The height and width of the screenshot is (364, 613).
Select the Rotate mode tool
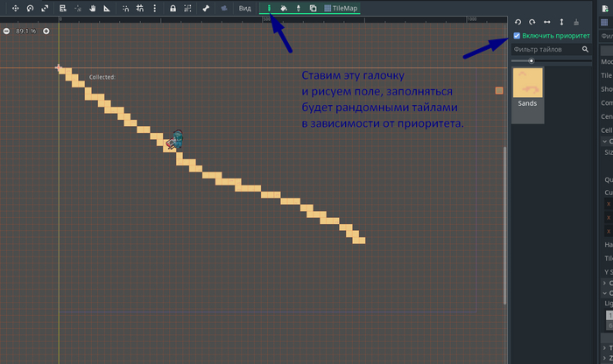[x=31, y=8]
